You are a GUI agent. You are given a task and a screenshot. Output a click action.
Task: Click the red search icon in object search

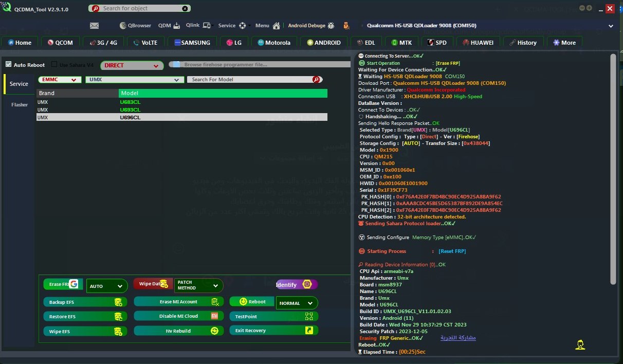click(x=95, y=8)
